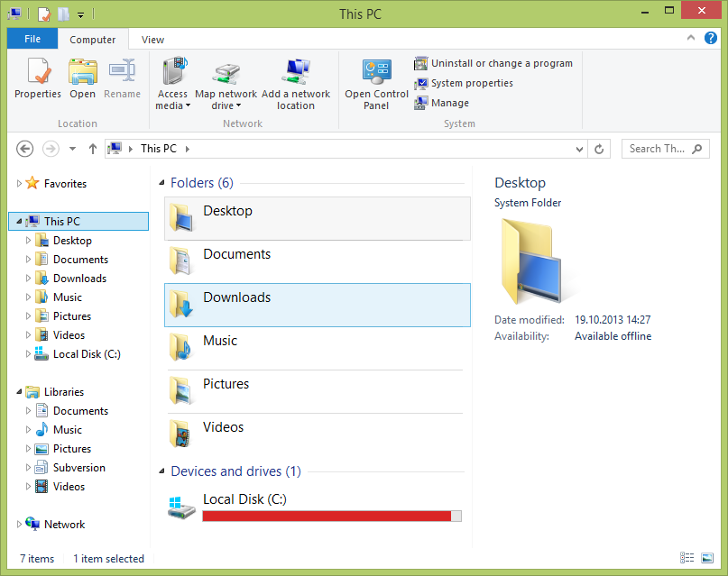728x576 pixels.
Task: Select the Pictures folder in the main list
Action: coord(318,391)
